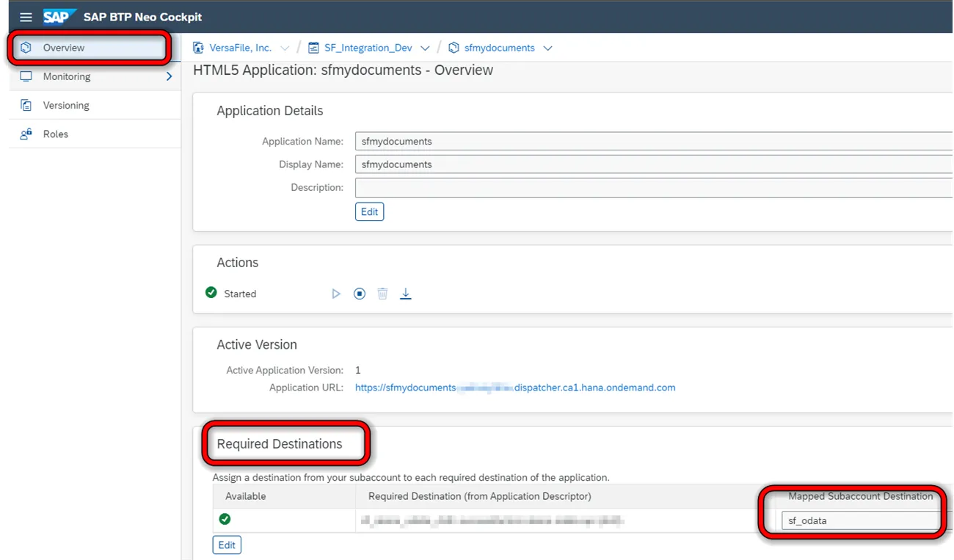954x560 pixels.
Task: Click the SAP BTP Neo Cockpit title
Action: [x=143, y=17]
